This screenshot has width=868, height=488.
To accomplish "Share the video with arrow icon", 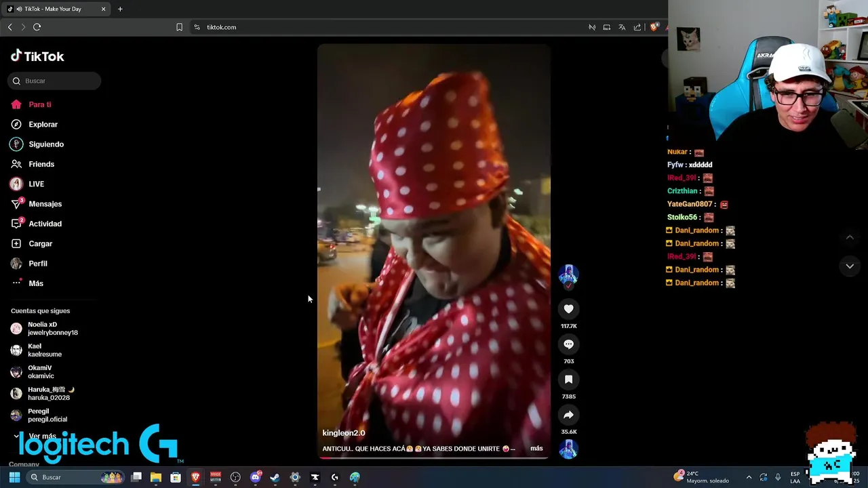I will click(x=568, y=415).
